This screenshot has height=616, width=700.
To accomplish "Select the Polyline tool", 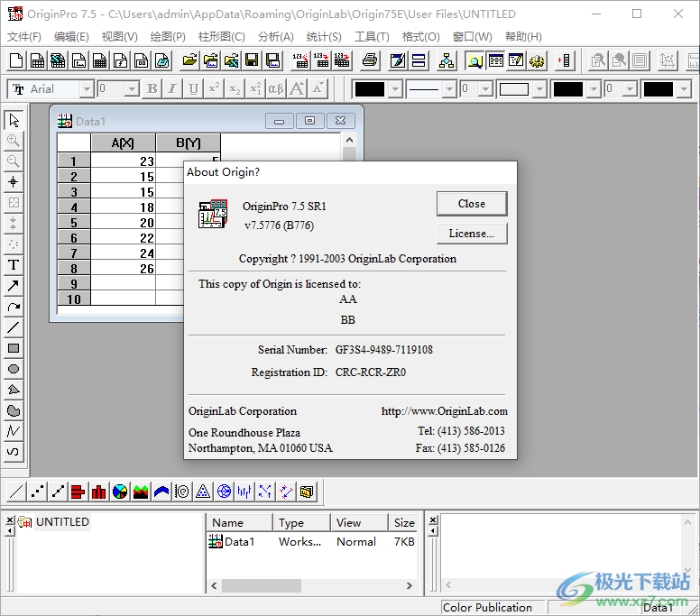I will [14, 431].
